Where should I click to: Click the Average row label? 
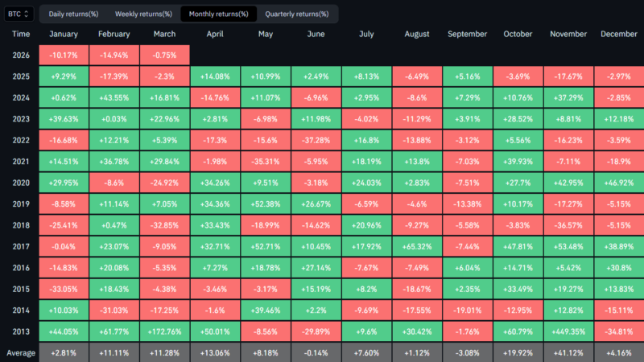21,352
